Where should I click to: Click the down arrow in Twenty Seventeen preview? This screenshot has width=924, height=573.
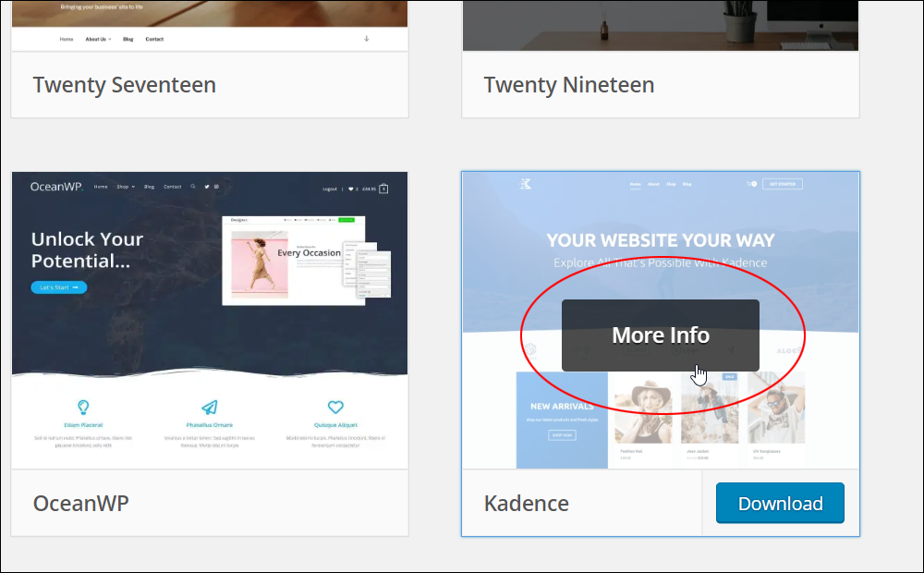367,38
